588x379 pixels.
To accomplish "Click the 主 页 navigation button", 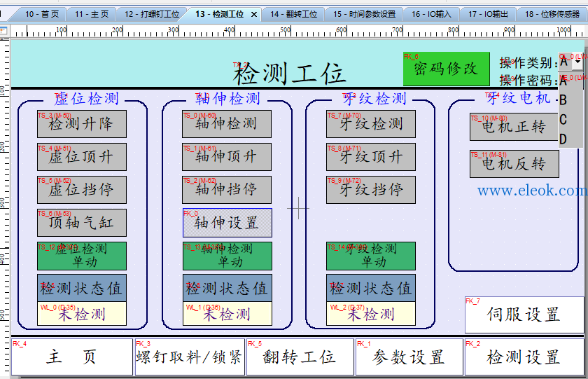I will [72, 357].
